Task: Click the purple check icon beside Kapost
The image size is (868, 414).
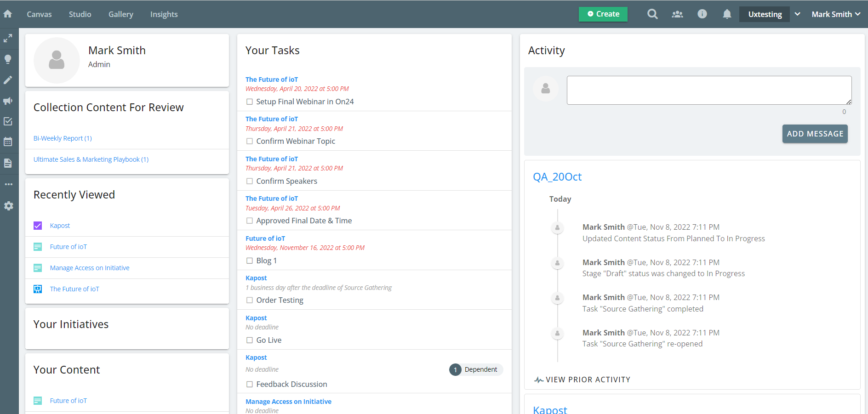Action: 38,226
